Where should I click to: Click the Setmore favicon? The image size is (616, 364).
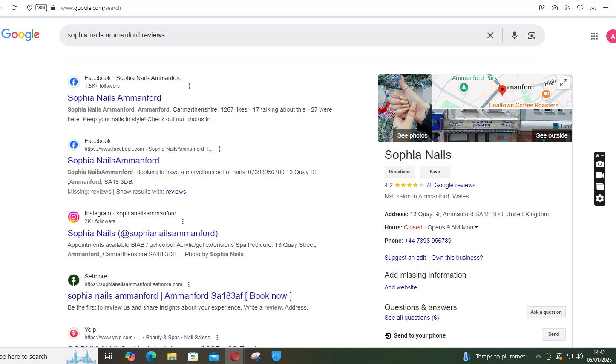tap(74, 280)
